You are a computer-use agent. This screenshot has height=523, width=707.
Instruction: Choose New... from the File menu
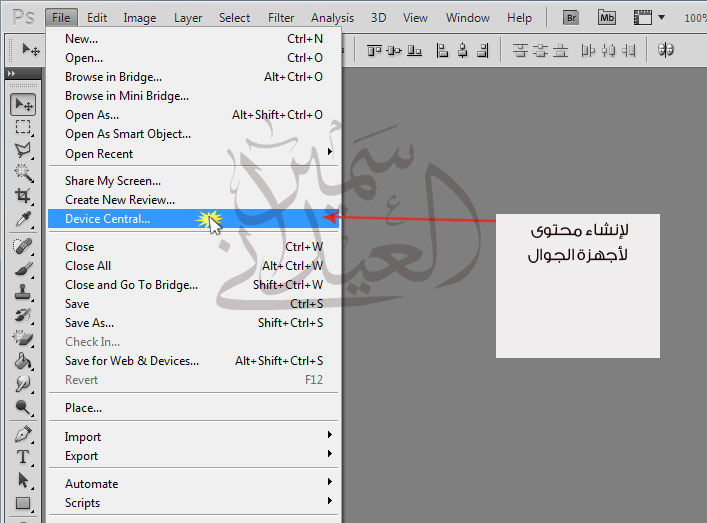click(x=193, y=39)
